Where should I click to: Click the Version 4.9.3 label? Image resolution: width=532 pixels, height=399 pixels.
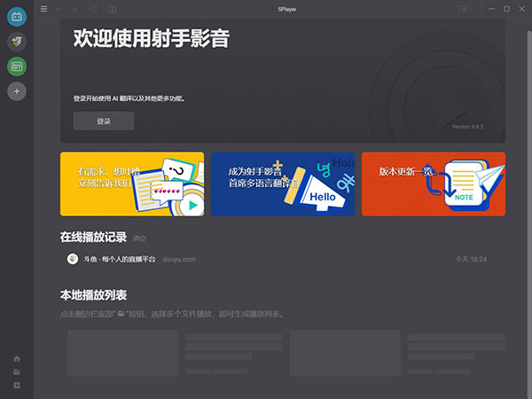(x=467, y=127)
